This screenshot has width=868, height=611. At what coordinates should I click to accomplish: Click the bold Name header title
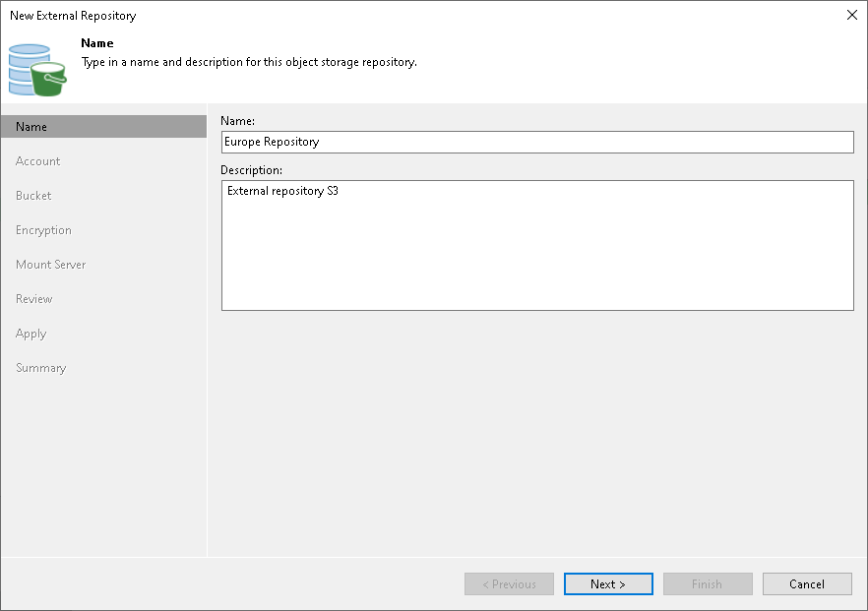click(96, 43)
